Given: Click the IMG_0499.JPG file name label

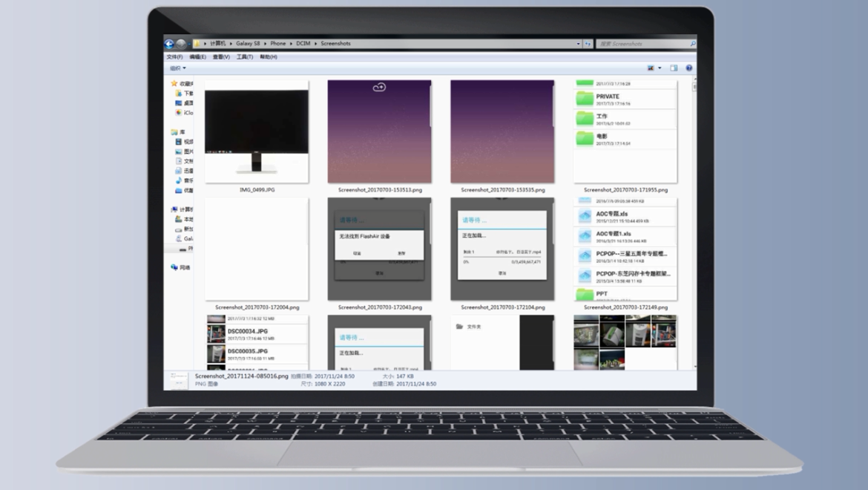Looking at the screenshot, I should (257, 190).
